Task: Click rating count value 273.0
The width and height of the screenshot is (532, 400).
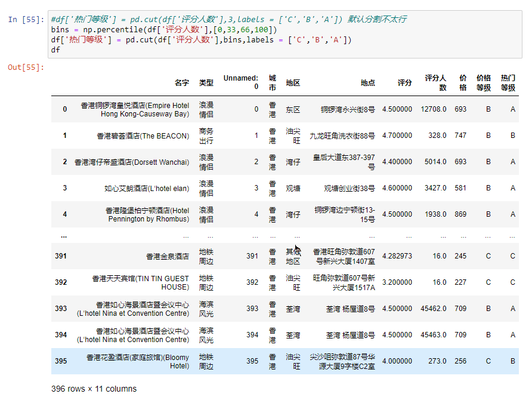Action: 437,361
